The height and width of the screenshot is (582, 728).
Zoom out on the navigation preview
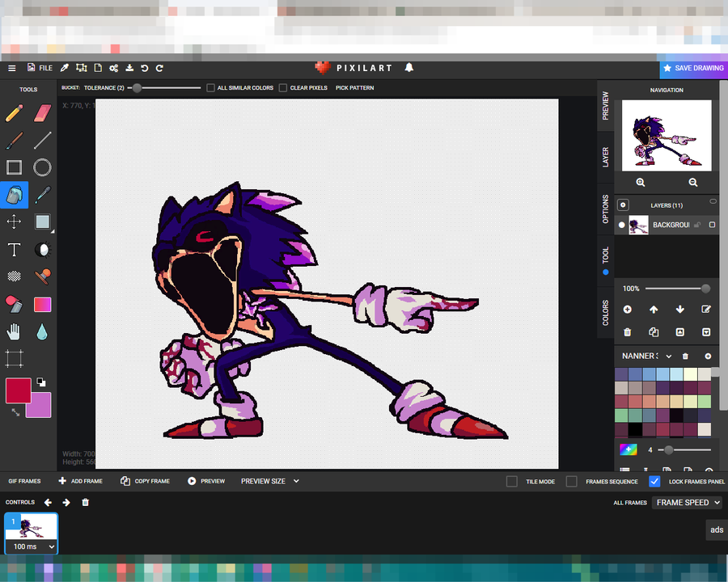click(692, 183)
